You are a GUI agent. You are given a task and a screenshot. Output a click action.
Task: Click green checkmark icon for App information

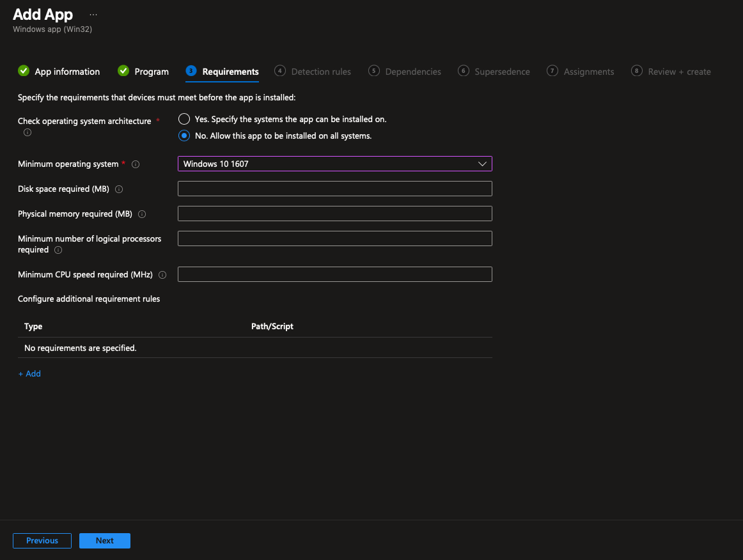click(24, 71)
